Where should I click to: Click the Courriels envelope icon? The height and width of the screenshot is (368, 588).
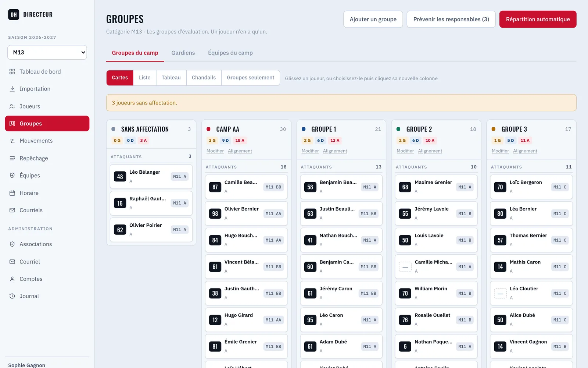click(x=12, y=210)
